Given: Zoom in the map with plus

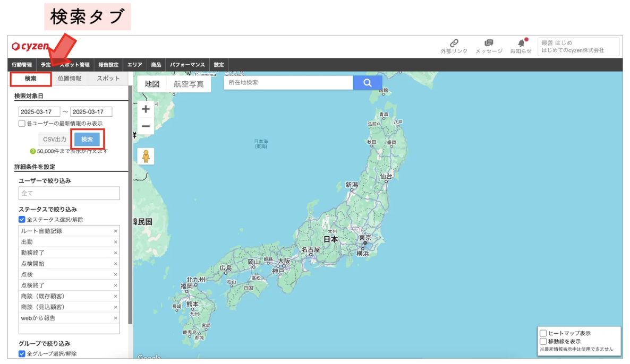Looking at the screenshot, I should (146, 109).
